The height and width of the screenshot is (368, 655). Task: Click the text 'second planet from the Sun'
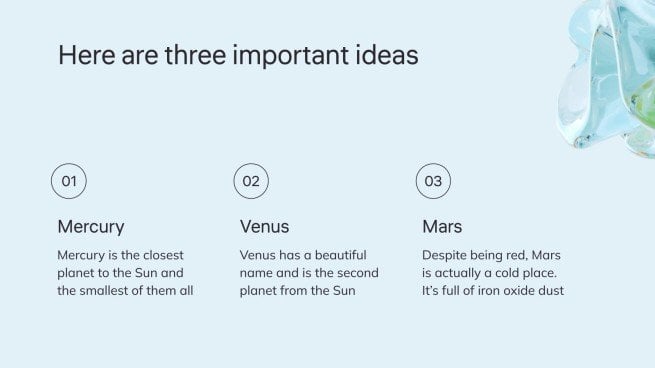(309, 282)
